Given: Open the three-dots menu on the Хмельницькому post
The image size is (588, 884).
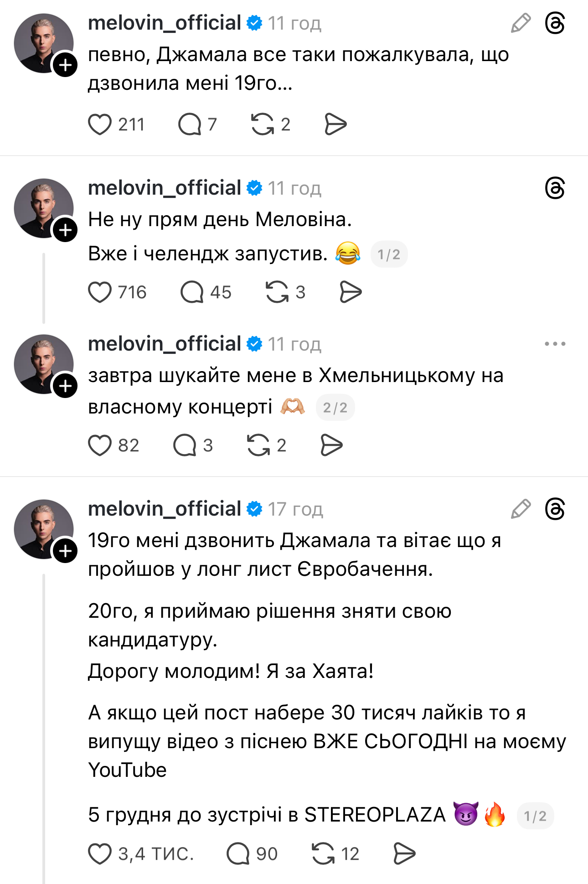Looking at the screenshot, I should 555,344.
